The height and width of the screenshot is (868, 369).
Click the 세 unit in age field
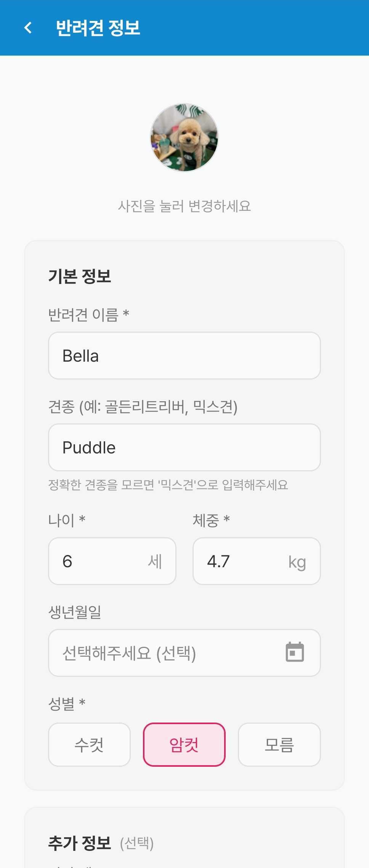[x=155, y=562]
